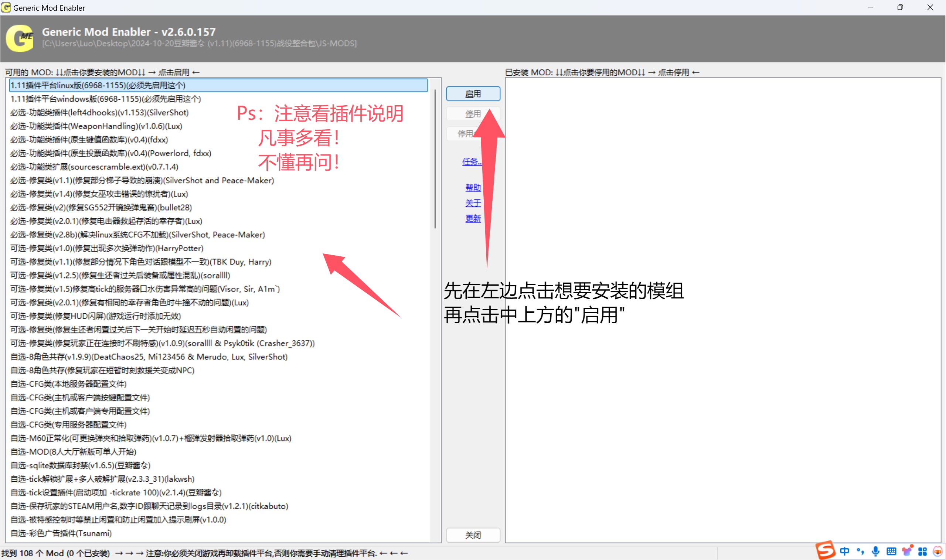Select 自选-MOD(8人大厅新版可单人开始) list entry
This screenshot has height=560, width=946.
click(73, 452)
